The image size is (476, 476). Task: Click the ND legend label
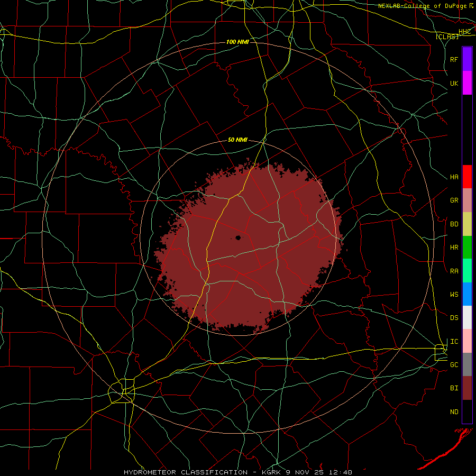[x=454, y=412]
